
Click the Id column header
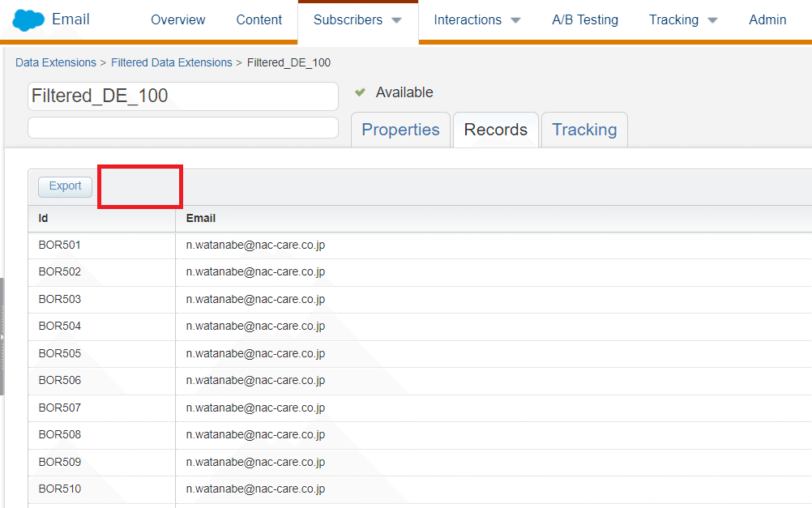tap(102, 219)
